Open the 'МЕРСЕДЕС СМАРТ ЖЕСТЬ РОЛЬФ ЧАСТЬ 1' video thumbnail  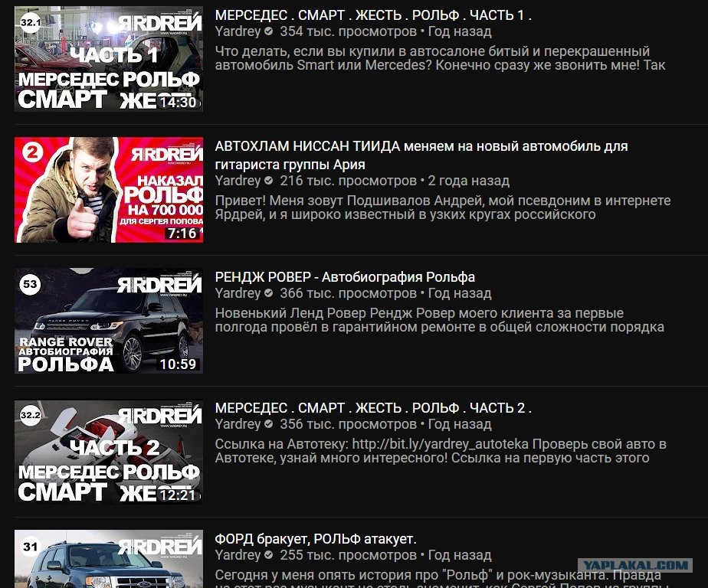pos(109,59)
